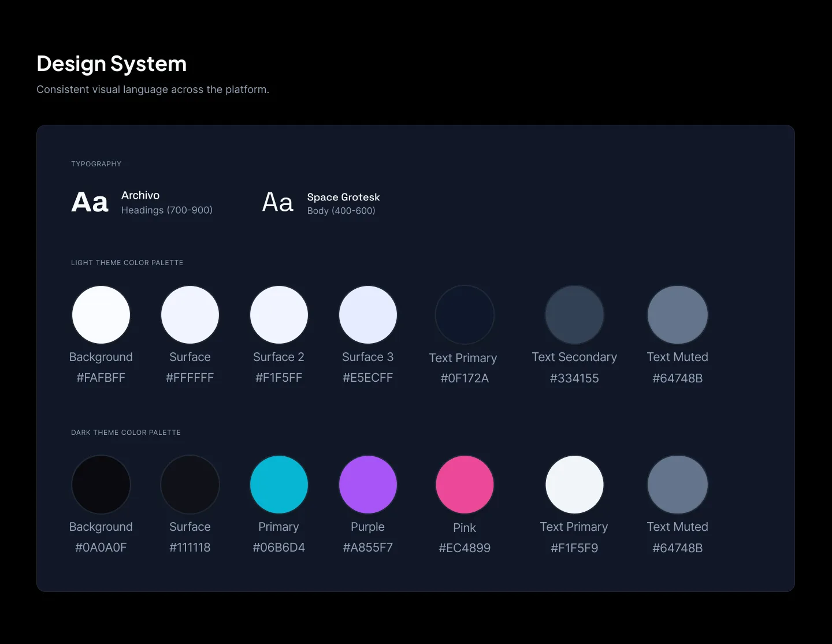Image resolution: width=832 pixels, height=644 pixels.
Task: Click the '#06B6D4' hex code
Action: pos(279,548)
